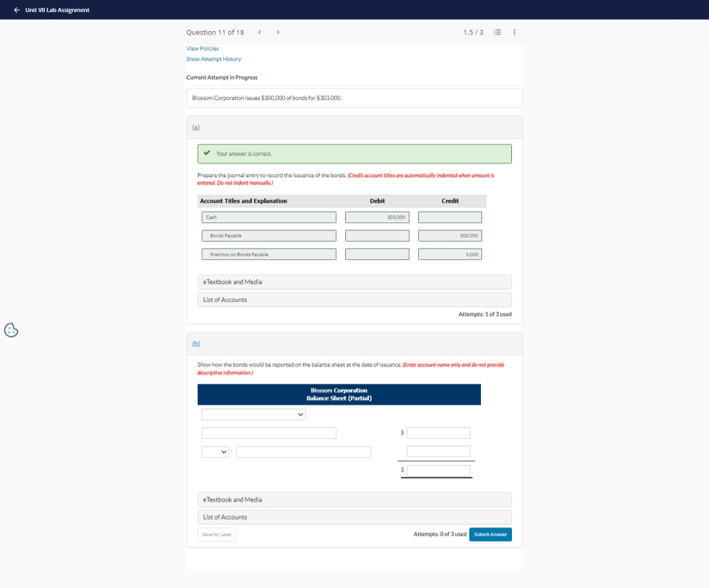
Task: Click the Question 11 of 18 label
Action: pos(215,32)
